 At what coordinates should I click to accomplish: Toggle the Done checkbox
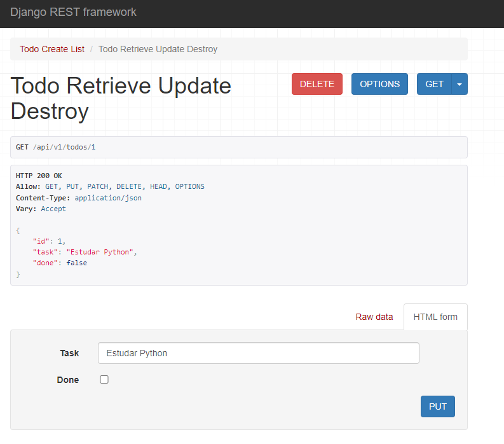point(104,380)
